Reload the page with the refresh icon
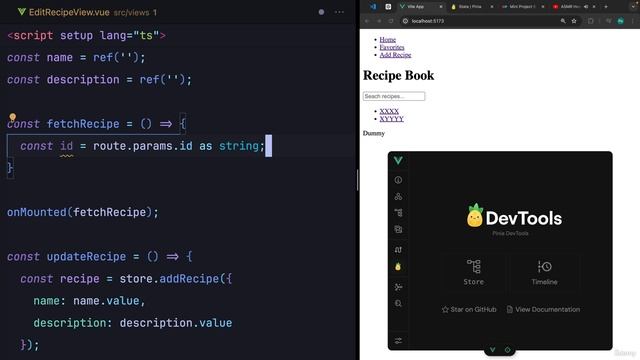 click(x=391, y=21)
